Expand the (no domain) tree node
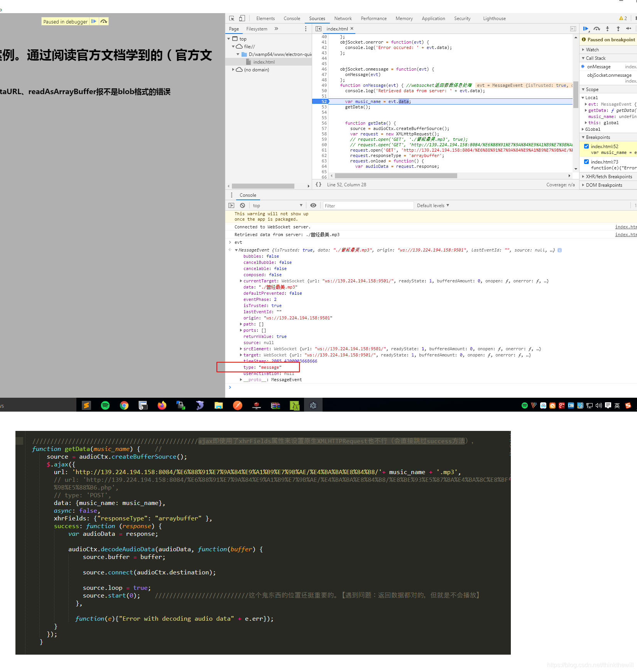Image resolution: width=637 pixels, height=672 pixels. [233, 69]
